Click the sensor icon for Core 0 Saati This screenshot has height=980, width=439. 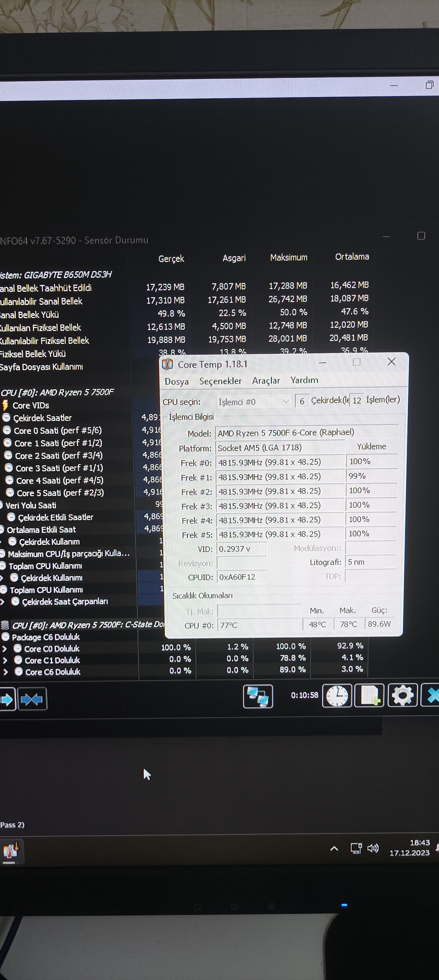tap(7, 430)
